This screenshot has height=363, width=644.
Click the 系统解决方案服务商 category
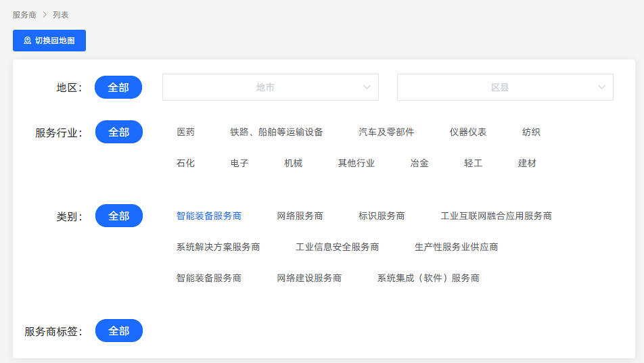click(218, 247)
